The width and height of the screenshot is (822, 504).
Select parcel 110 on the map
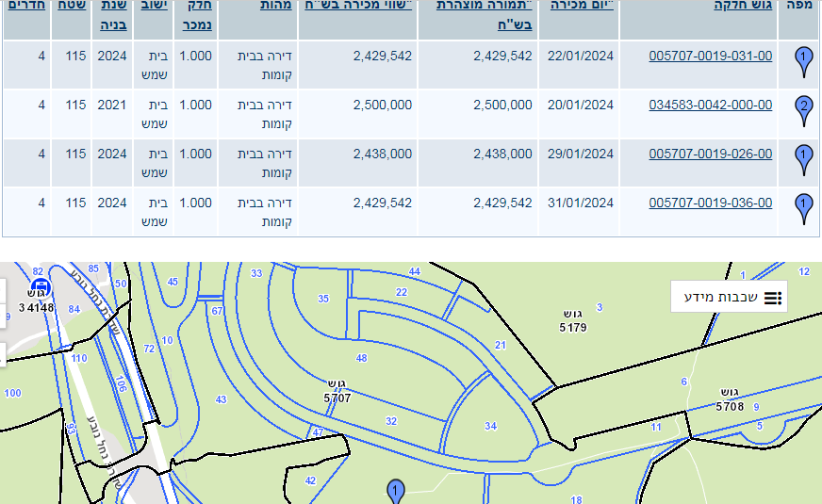79,358
